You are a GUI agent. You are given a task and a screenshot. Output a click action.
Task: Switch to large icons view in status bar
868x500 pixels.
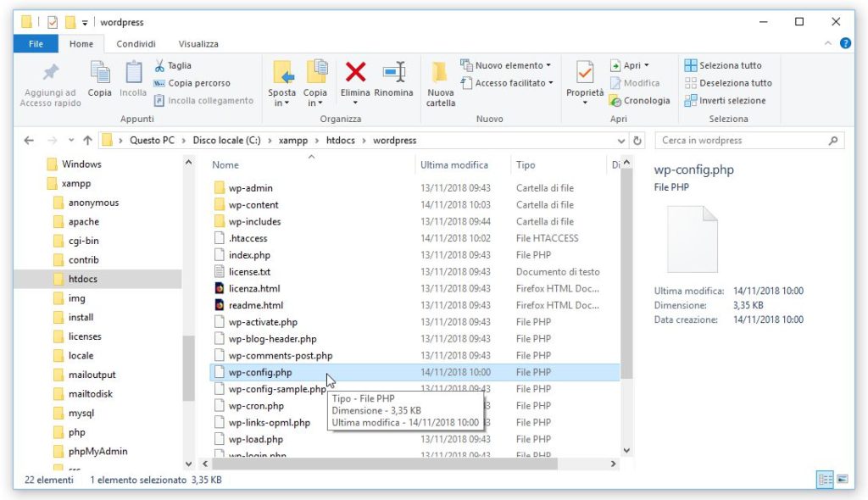[843, 480]
